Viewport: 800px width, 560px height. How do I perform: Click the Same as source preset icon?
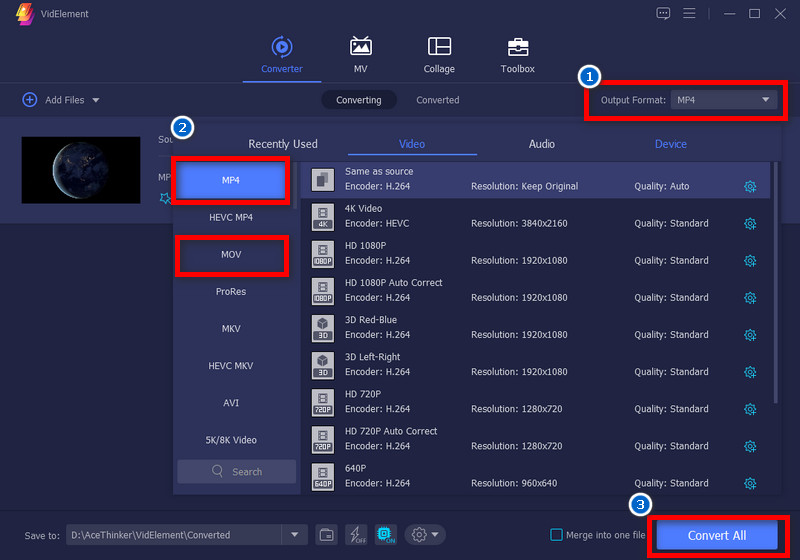(x=323, y=180)
